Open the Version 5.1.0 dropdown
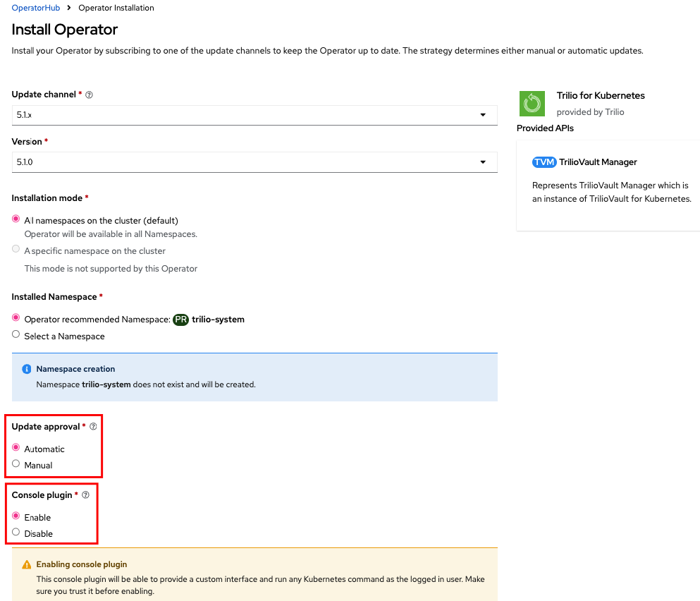Image resolution: width=700 pixels, height=601 pixels. pos(254,162)
